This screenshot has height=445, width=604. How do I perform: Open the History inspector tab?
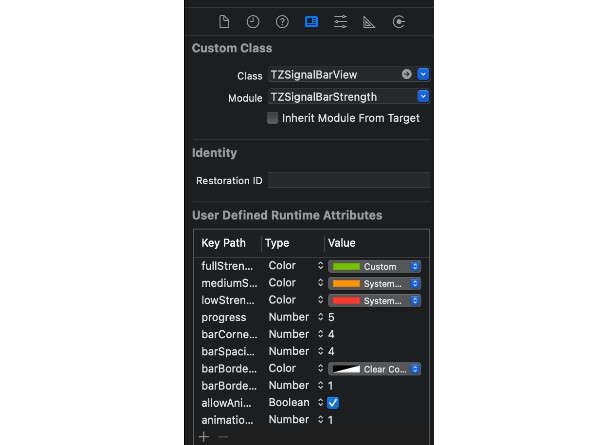pos(253,22)
